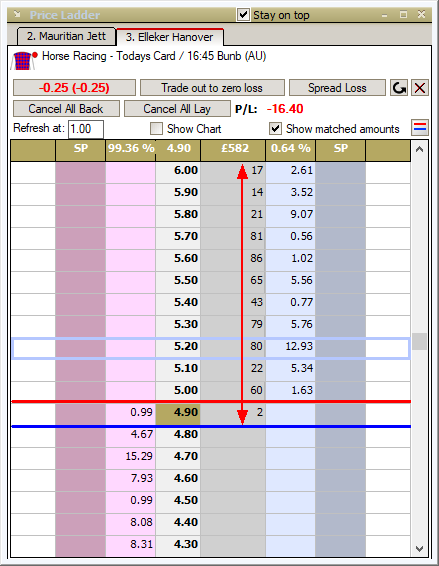Click the Cancel All Lay button
The image size is (439, 566).
coord(177,109)
